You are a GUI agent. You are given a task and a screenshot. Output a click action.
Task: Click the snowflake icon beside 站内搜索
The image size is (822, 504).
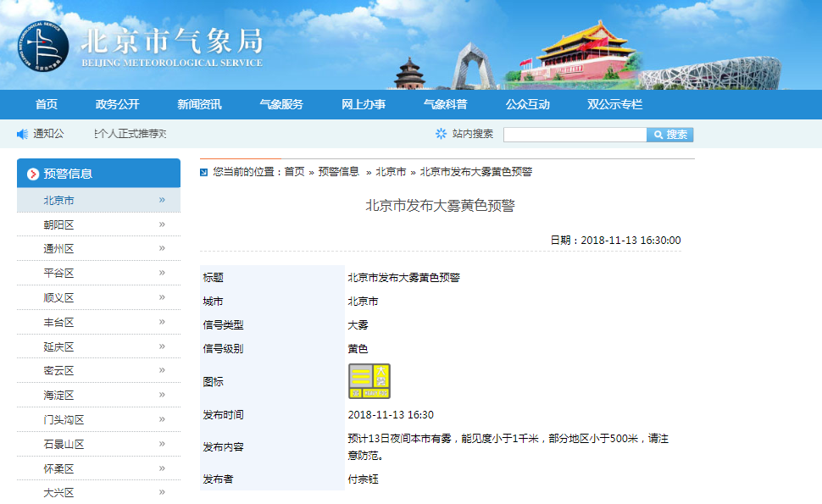(441, 134)
